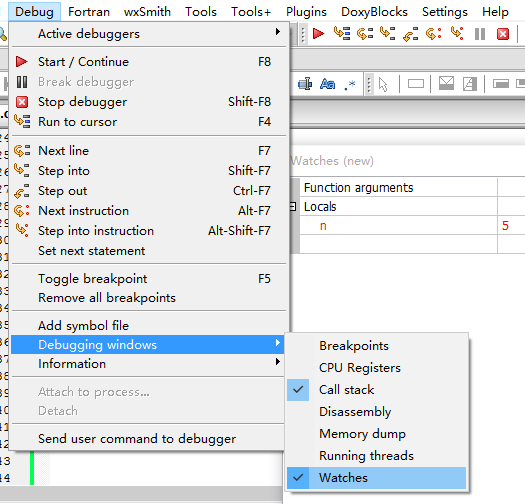Viewport: 525px width, 504px height.
Task: Click the envelope-shaped toolbar icon
Action: tap(446, 84)
